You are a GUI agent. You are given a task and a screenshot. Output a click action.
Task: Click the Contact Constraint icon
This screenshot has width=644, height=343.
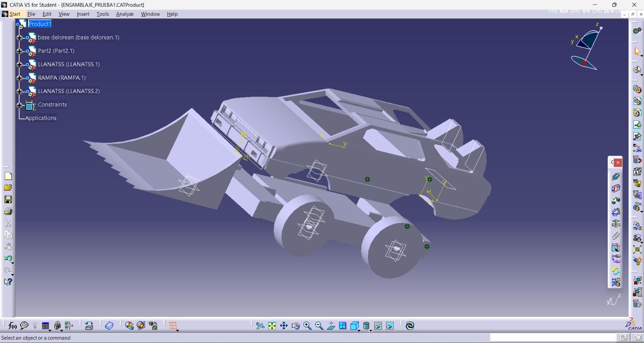(616, 188)
